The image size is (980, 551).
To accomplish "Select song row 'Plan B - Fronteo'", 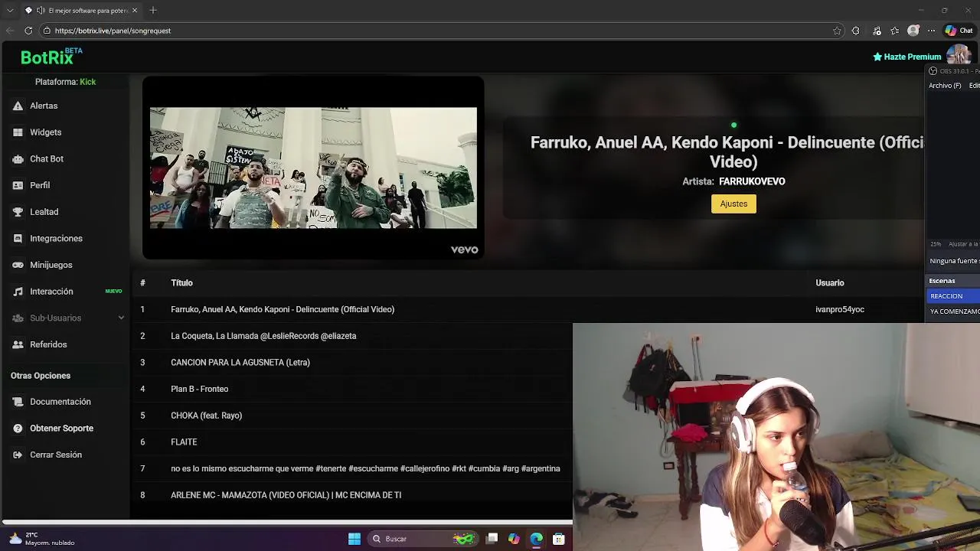I will coord(199,389).
